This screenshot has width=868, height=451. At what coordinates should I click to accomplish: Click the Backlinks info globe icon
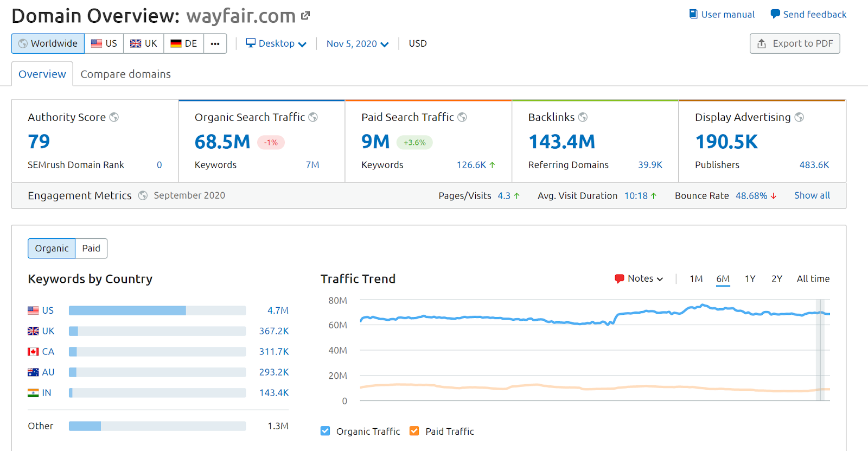583,117
